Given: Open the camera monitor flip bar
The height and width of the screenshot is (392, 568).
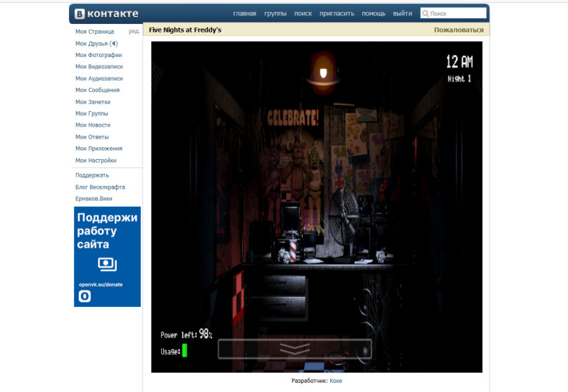Looking at the screenshot, I should (294, 349).
